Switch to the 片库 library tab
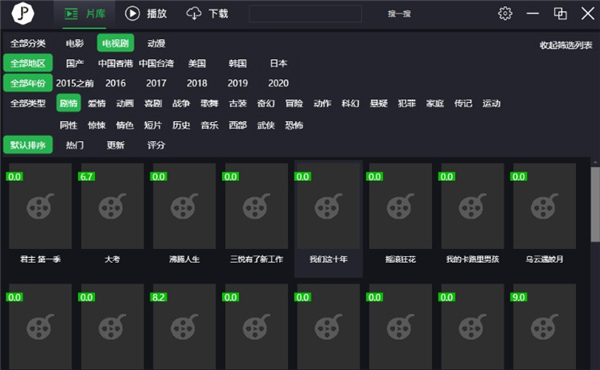 point(85,14)
